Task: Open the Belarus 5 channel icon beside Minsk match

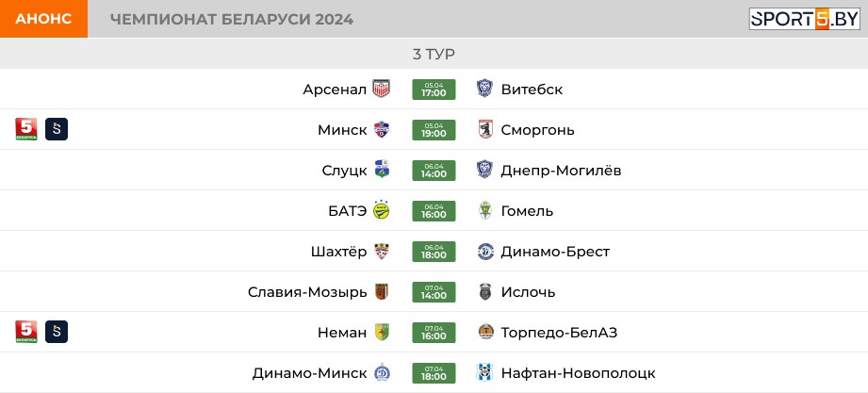Action: point(26,129)
